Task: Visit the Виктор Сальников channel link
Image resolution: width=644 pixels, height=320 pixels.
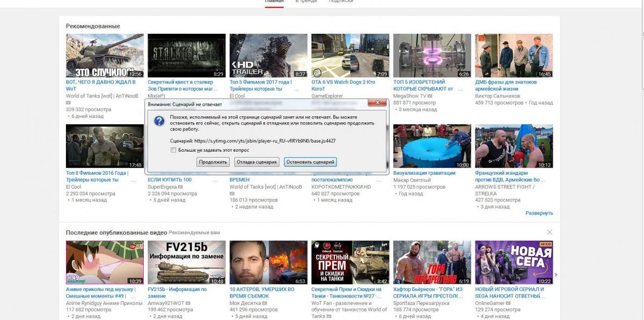Action: (x=497, y=96)
